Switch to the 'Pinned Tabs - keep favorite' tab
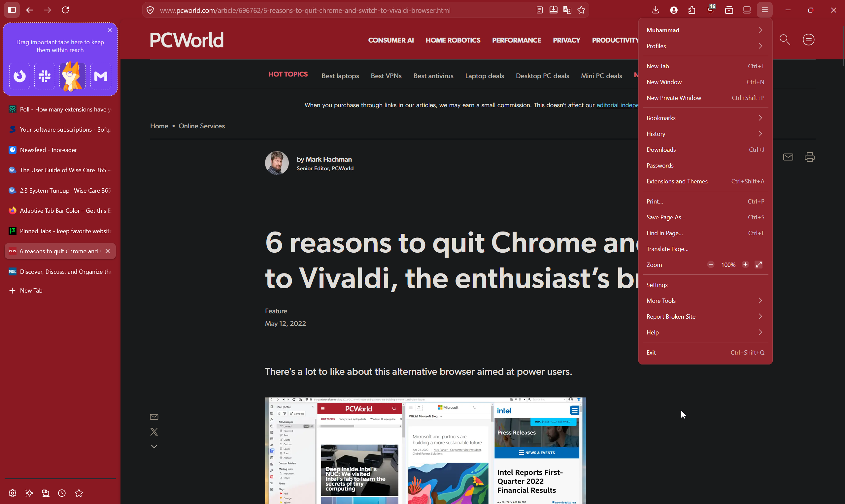This screenshot has width=845, height=504. [x=60, y=231]
